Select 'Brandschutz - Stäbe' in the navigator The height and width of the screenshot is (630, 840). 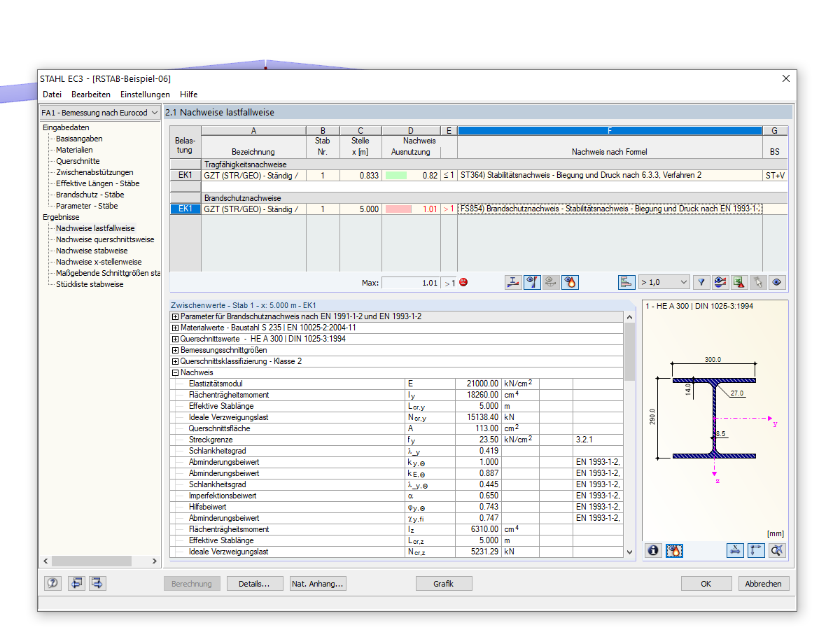pyautogui.click(x=90, y=195)
